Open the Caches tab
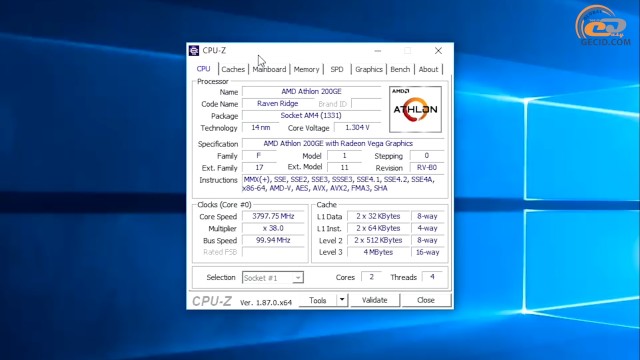The image size is (640, 360). coord(233,69)
